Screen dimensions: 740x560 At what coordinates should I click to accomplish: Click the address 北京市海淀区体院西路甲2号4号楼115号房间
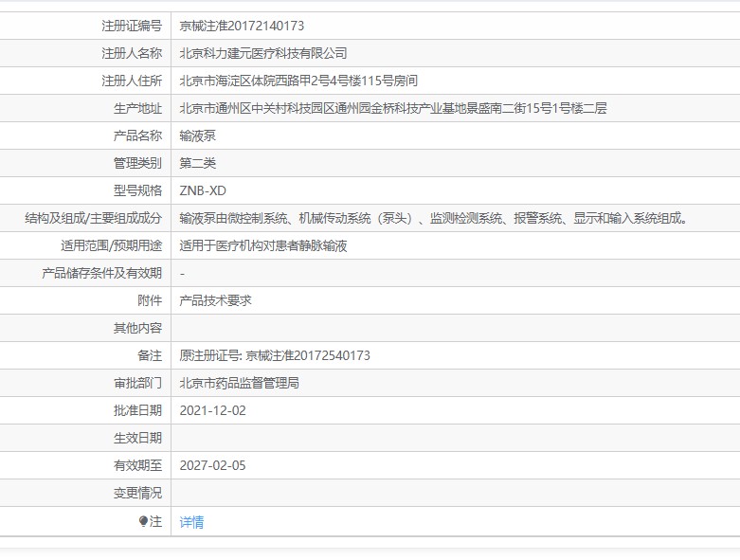(298, 81)
